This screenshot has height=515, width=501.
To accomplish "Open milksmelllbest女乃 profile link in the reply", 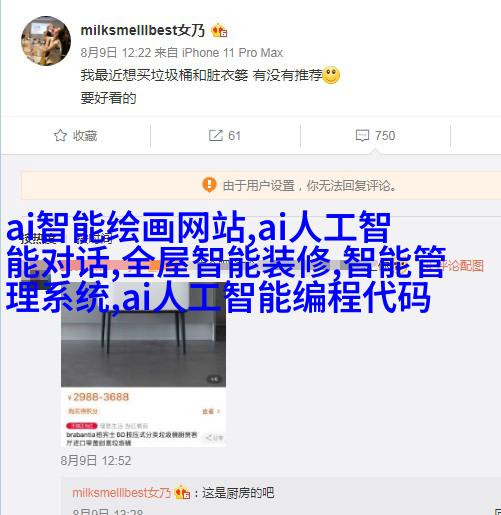I will (121, 493).
